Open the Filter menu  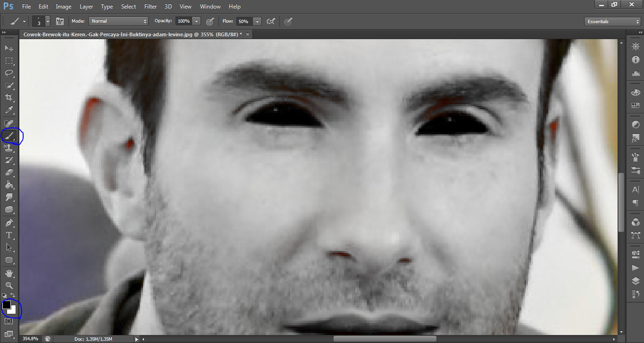(151, 7)
